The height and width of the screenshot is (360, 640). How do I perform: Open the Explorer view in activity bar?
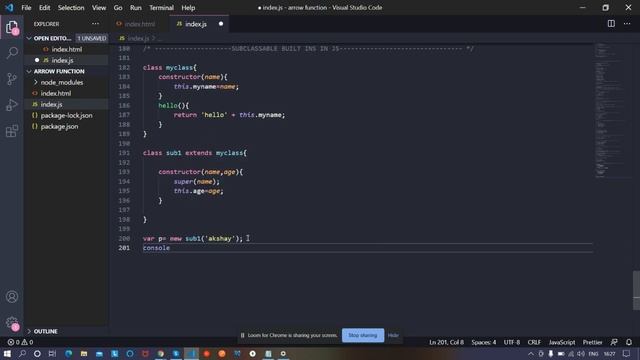point(12,27)
